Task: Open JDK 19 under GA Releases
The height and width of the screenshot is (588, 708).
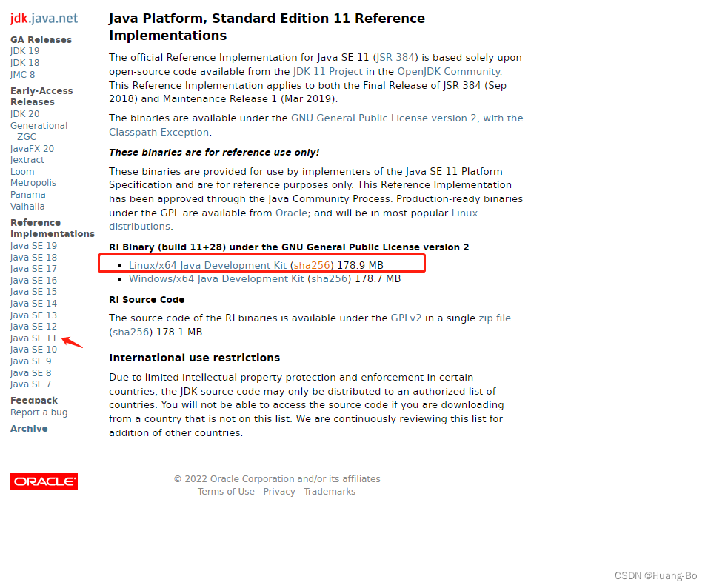Action: coord(25,51)
